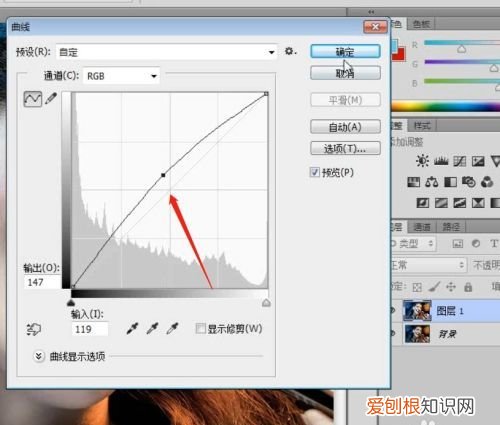Add a Threshold adjustment

tap(459, 203)
